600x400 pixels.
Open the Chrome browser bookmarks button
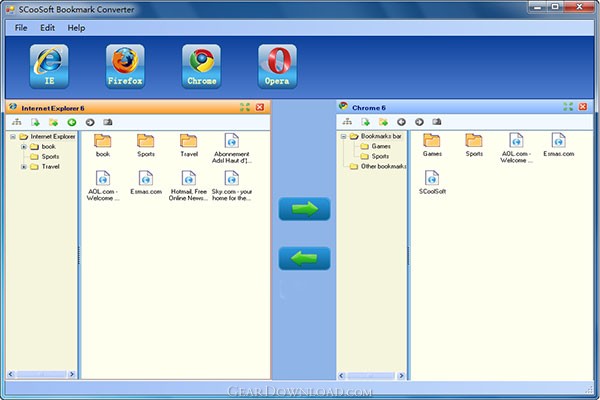tap(201, 66)
